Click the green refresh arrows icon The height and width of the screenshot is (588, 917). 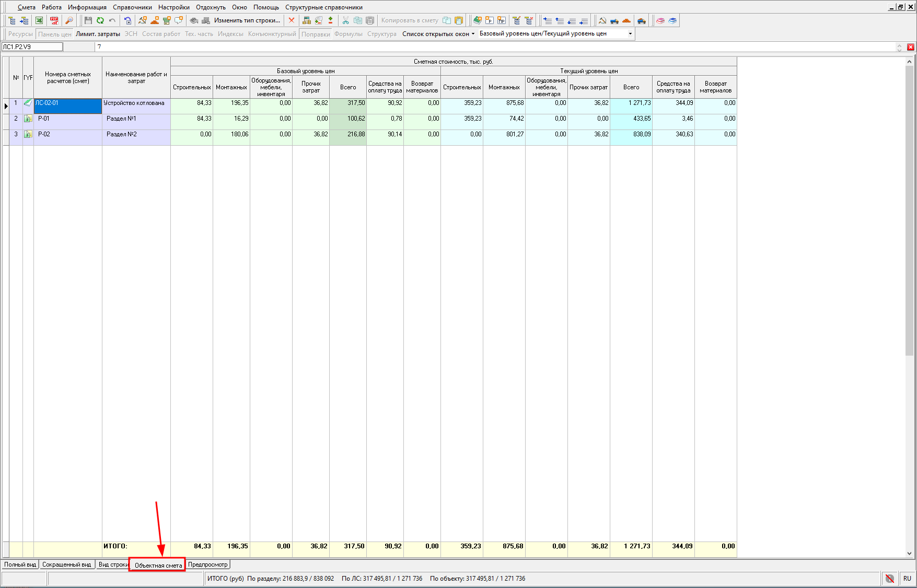coord(100,20)
